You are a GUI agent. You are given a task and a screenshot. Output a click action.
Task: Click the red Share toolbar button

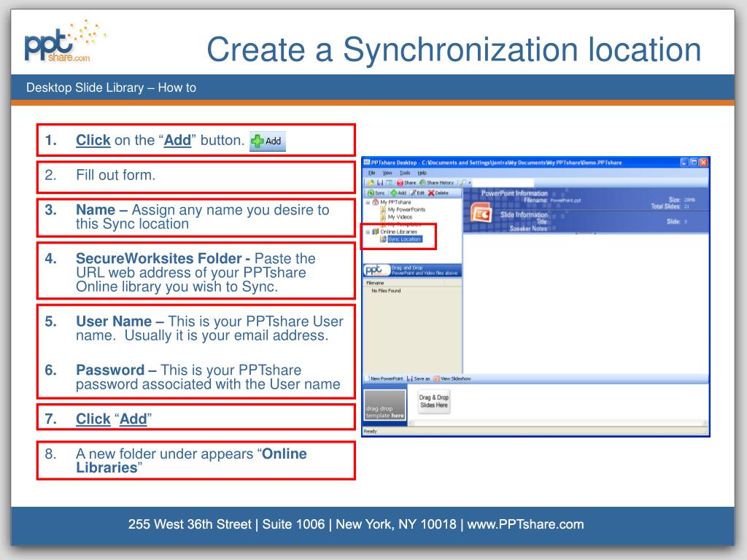point(406,183)
